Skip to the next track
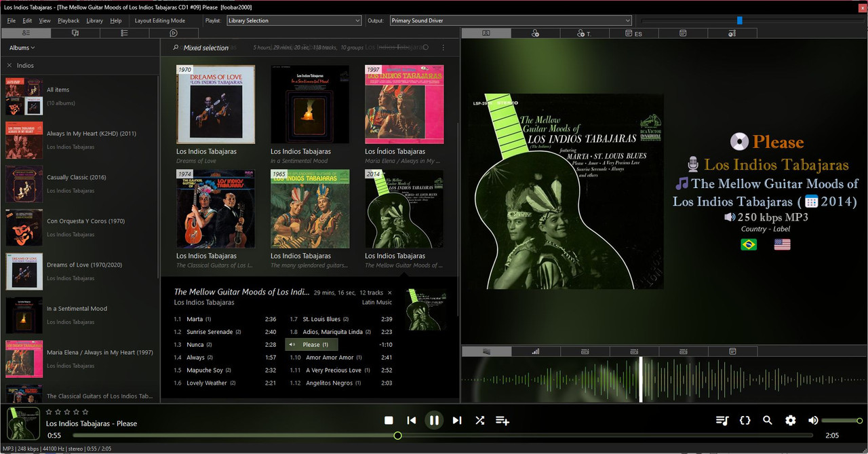The image size is (868, 454). pyautogui.click(x=457, y=420)
